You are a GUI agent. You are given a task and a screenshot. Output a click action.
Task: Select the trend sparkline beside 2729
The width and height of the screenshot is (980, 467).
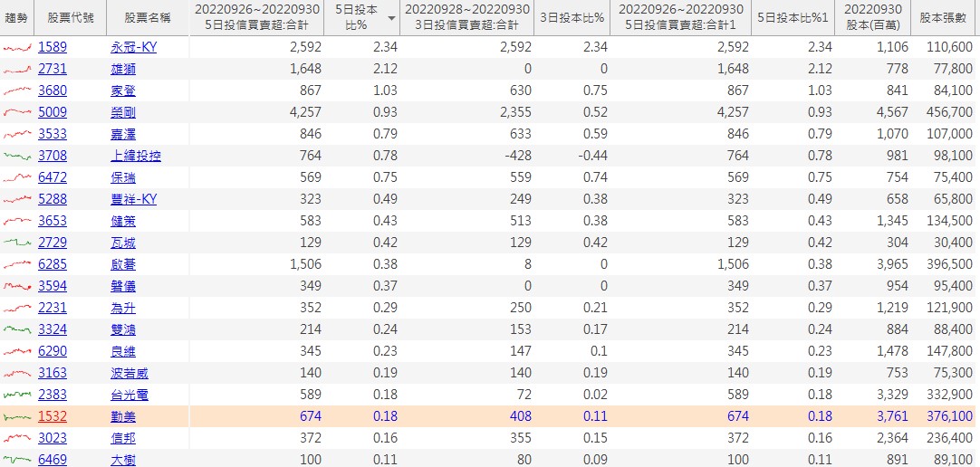coord(17,243)
